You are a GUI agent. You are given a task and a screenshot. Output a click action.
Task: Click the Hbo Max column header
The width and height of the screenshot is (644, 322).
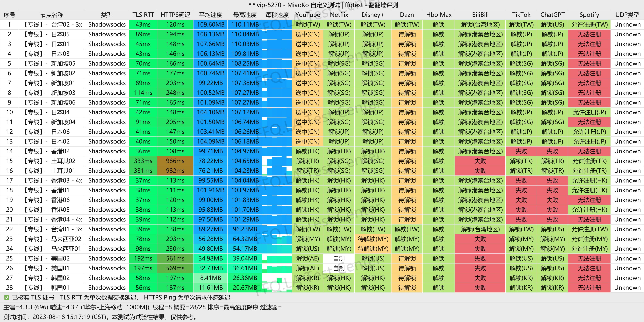pos(439,15)
